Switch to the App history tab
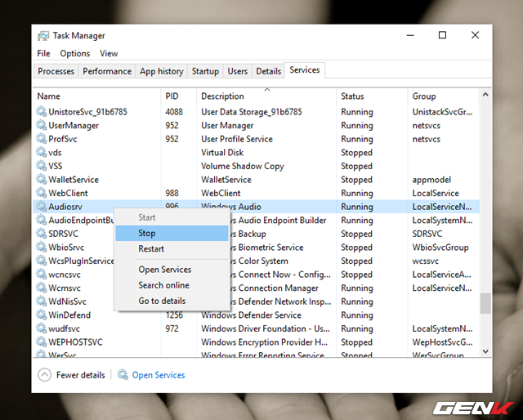This screenshot has height=420, width=523. tap(162, 71)
